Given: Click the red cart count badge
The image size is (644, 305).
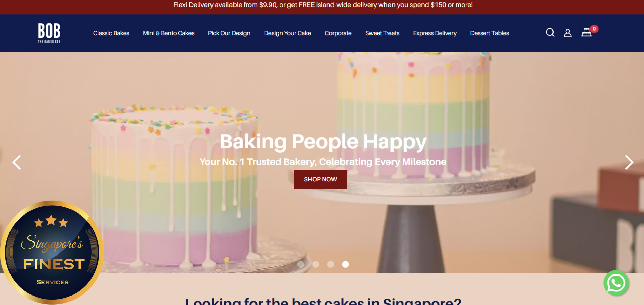Looking at the screenshot, I should point(594,29).
